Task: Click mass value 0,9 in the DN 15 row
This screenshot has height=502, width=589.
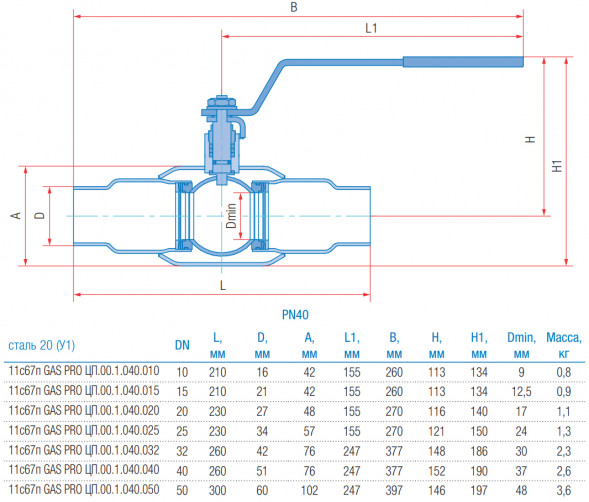Action: pyautogui.click(x=564, y=392)
